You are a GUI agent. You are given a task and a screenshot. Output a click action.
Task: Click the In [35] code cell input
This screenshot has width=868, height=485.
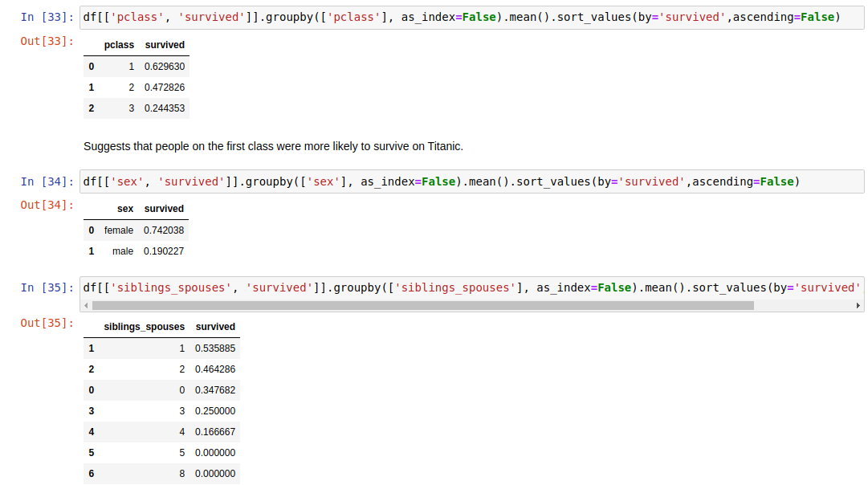click(471, 288)
